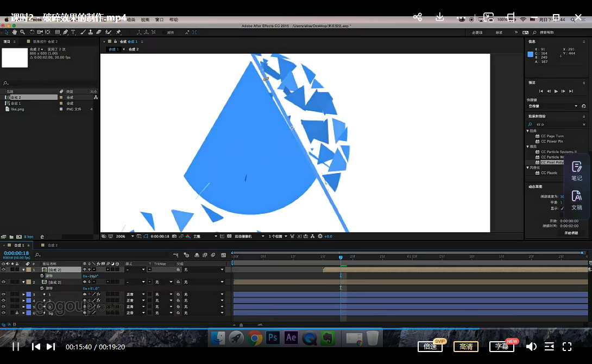Image resolution: width=592 pixels, height=364 pixels.
Task: Open the 帮助 menu
Action: click(174, 20)
